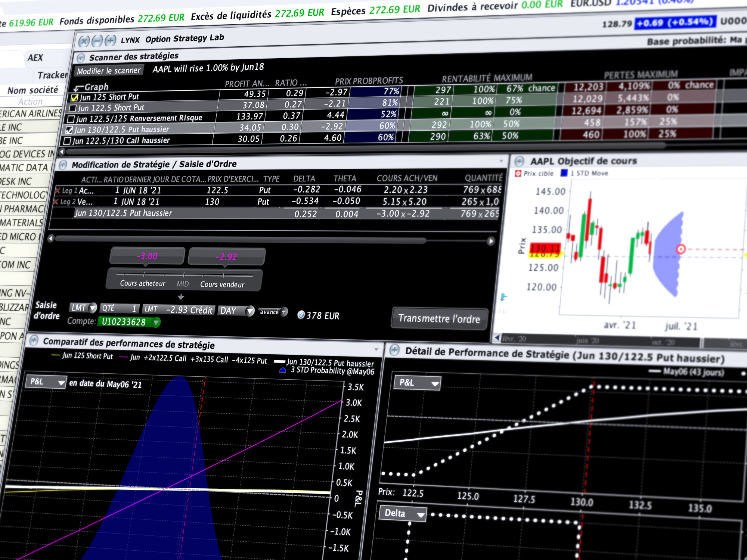Expand the Comparatif des performances panel menu arrow

pyautogui.click(x=376, y=350)
